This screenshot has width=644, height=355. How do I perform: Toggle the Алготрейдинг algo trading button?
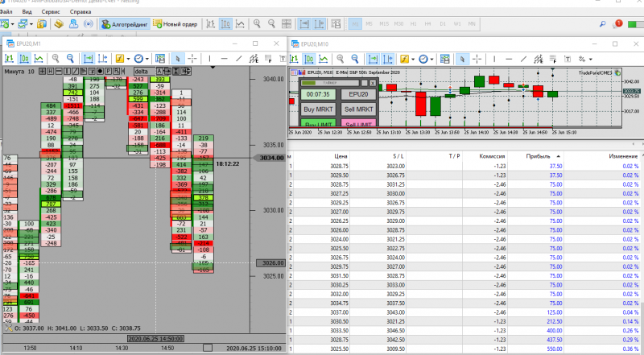(x=125, y=24)
